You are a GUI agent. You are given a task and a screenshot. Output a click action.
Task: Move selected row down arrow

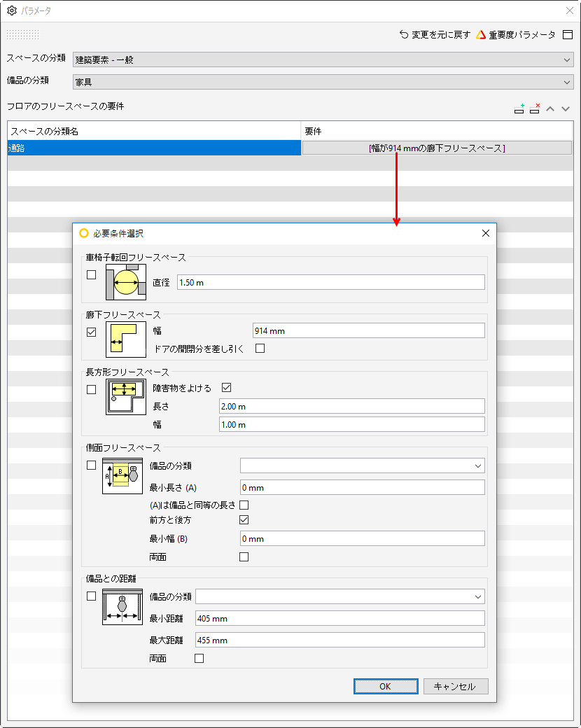click(x=566, y=108)
